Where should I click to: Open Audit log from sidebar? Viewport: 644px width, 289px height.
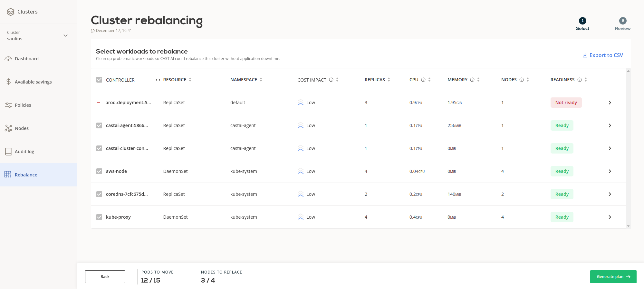tap(38, 152)
